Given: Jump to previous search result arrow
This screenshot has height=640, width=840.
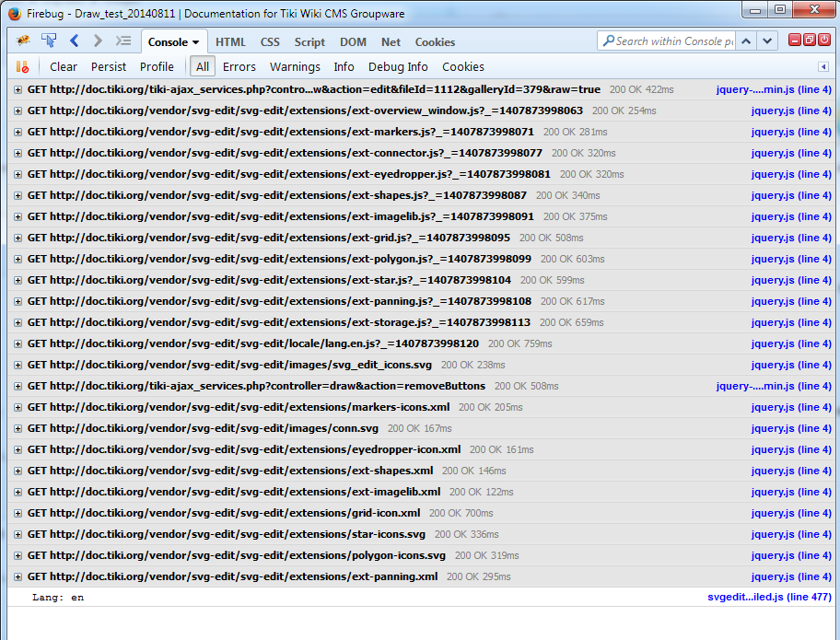Looking at the screenshot, I should tap(746, 41).
